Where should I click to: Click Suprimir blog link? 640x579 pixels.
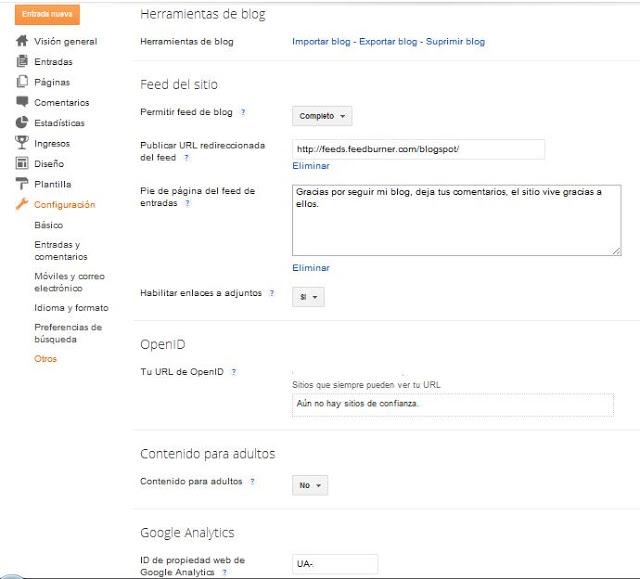[456, 41]
